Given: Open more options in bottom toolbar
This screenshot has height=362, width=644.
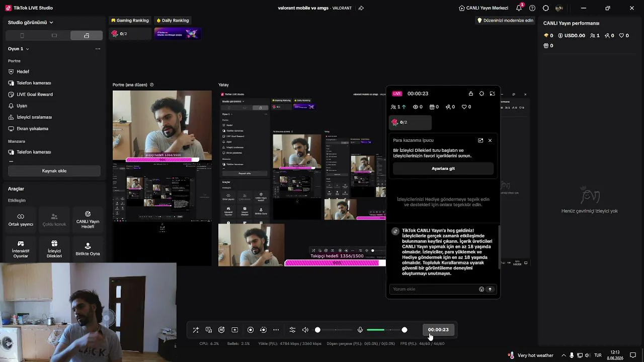Looking at the screenshot, I should pos(276,330).
